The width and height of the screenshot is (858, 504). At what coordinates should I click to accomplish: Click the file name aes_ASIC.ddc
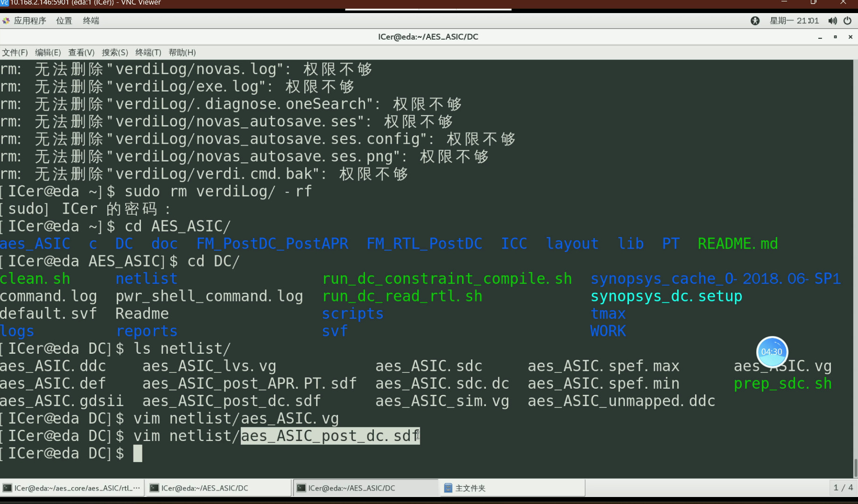coord(53,366)
